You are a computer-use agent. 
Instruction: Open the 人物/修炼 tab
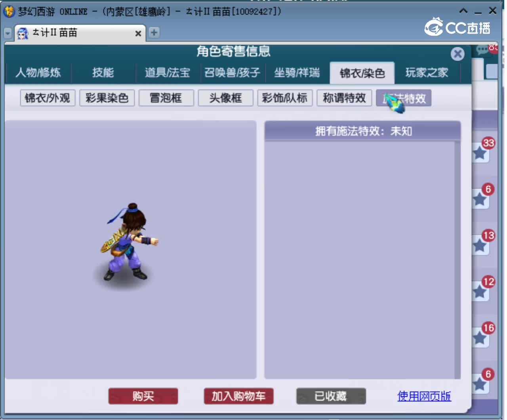pyautogui.click(x=38, y=73)
